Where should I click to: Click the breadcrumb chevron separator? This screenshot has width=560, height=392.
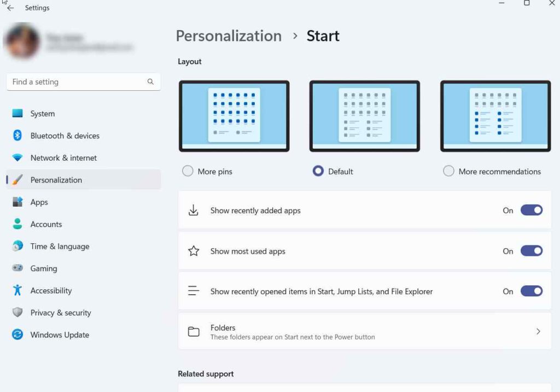pos(295,36)
